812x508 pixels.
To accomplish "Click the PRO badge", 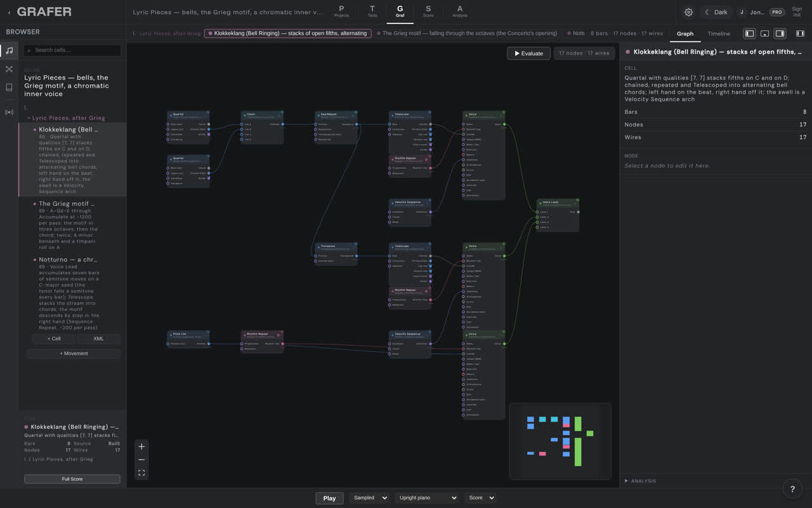I will tap(776, 12).
